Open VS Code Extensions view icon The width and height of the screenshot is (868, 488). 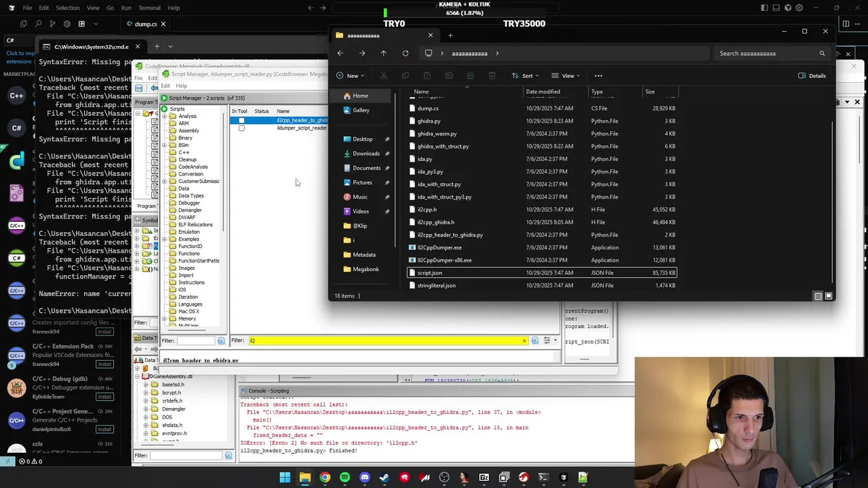81,24
